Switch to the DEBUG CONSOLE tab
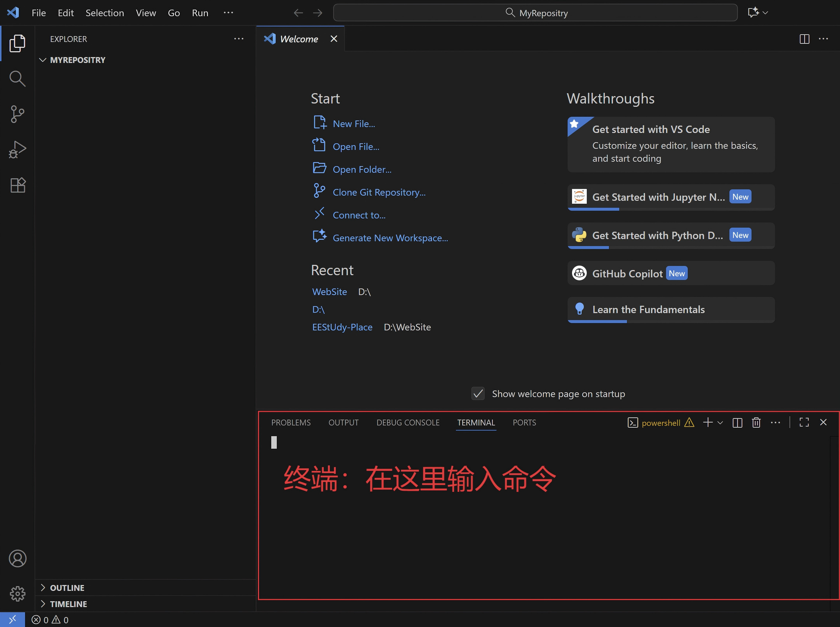840x627 pixels. pos(408,423)
